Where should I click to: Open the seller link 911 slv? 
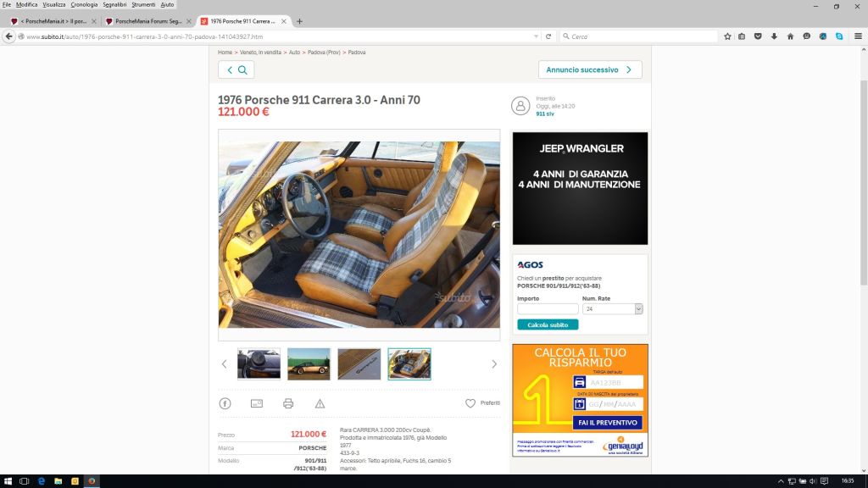[545, 114]
